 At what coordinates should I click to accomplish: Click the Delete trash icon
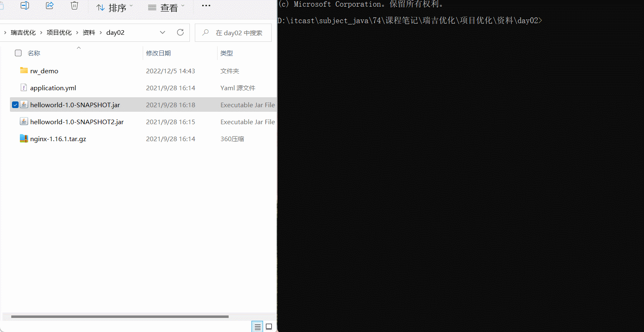74,5
